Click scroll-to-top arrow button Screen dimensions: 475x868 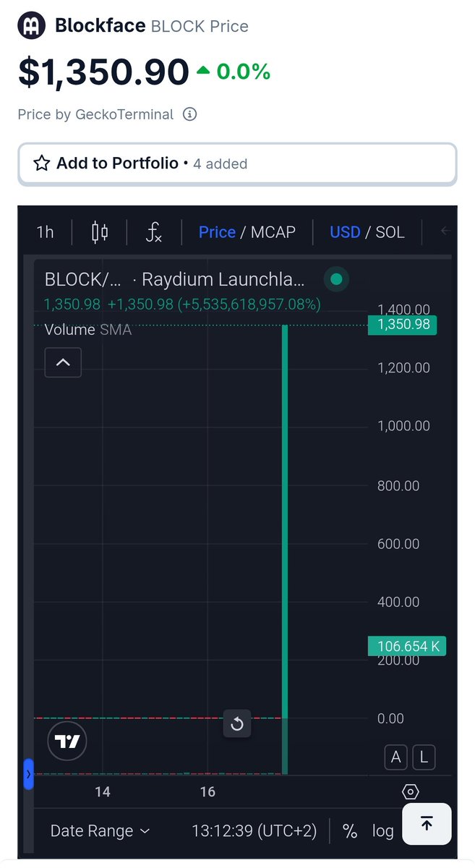(x=427, y=824)
